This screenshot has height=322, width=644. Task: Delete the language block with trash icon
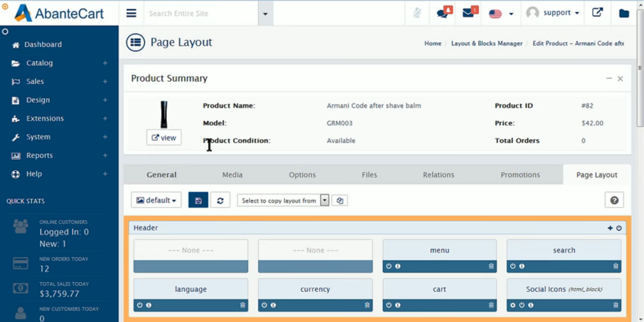click(243, 305)
